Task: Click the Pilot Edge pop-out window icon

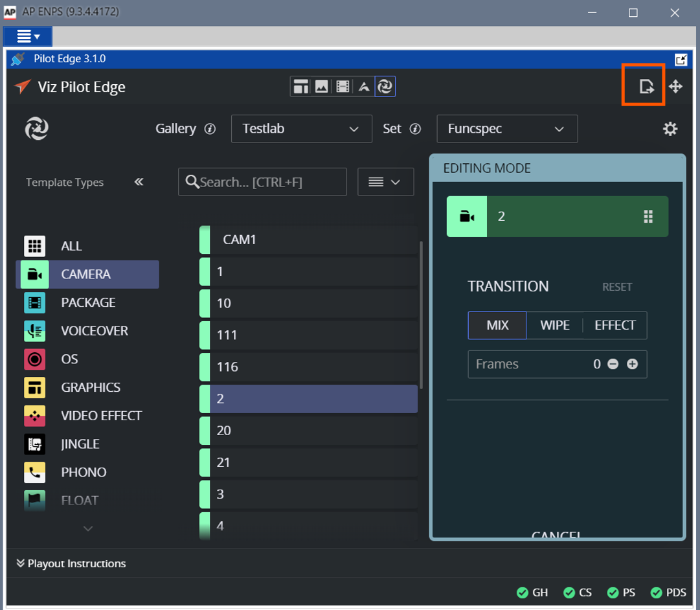Action: pos(681,60)
